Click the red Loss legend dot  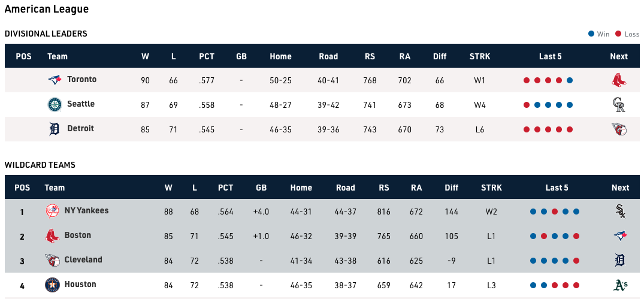tap(618, 34)
